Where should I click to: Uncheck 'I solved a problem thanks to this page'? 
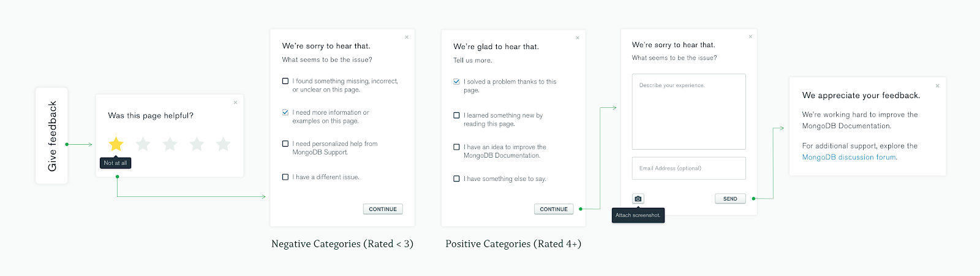456,82
